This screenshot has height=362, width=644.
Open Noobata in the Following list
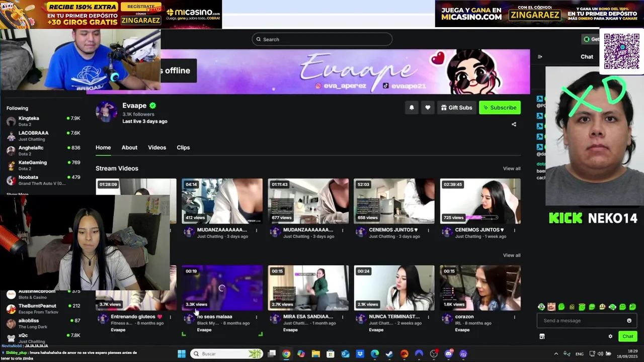(x=43, y=180)
